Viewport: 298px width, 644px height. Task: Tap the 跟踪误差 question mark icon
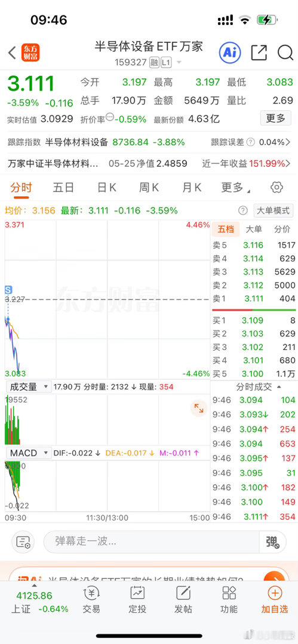tap(250, 143)
